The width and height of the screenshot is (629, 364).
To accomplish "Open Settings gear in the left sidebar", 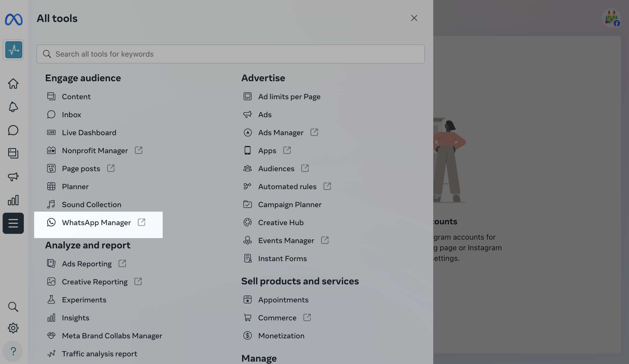I will click(13, 328).
